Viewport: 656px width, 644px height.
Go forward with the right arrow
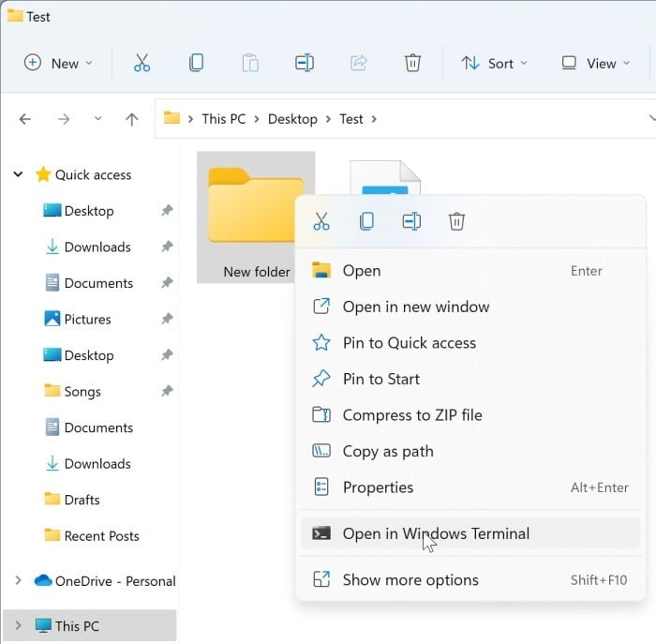tap(64, 119)
